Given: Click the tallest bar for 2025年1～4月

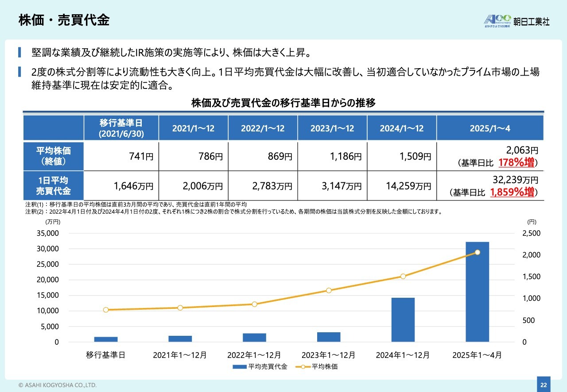Looking at the screenshot, I should (x=477, y=292).
